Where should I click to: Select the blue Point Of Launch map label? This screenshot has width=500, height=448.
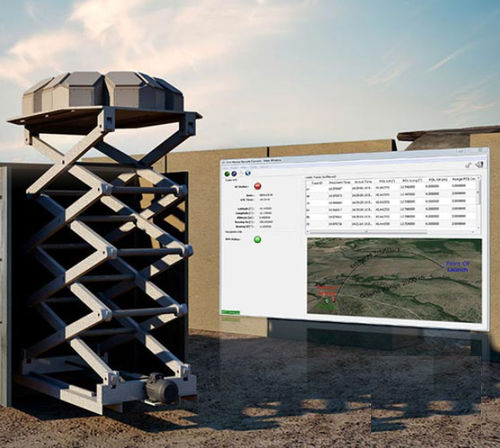[x=458, y=266]
